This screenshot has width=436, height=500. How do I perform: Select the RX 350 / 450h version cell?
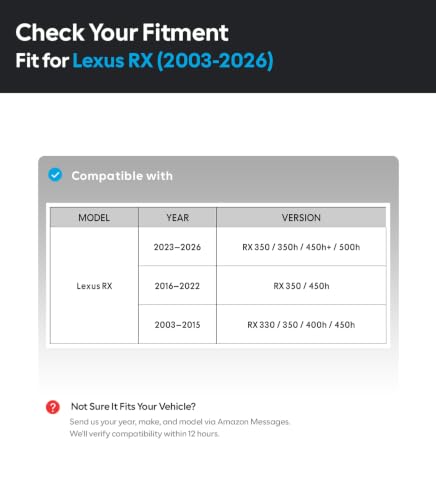301,286
